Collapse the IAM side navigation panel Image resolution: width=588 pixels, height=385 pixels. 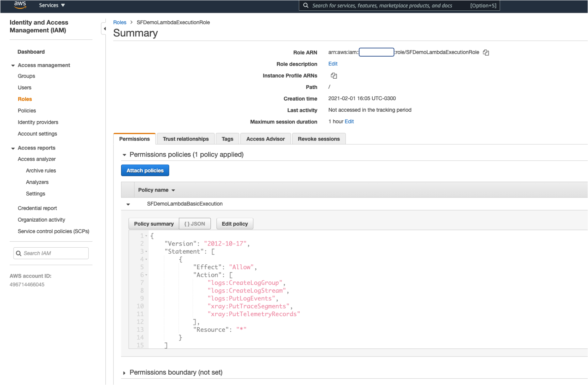(104, 28)
